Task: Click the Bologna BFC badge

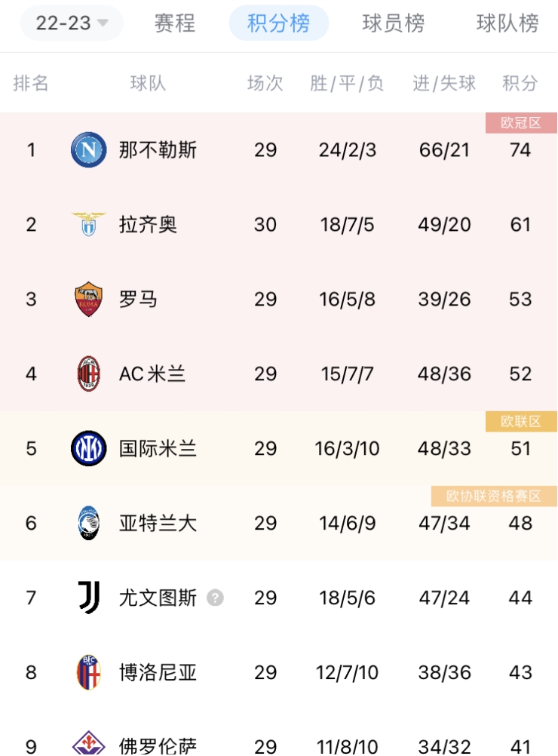Action: click(89, 672)
